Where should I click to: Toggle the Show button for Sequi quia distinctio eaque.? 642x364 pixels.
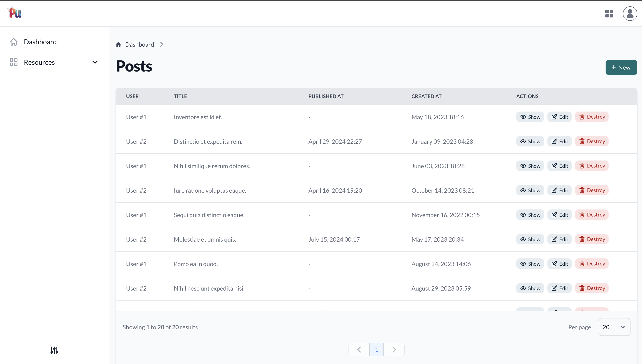click(530, 215)
